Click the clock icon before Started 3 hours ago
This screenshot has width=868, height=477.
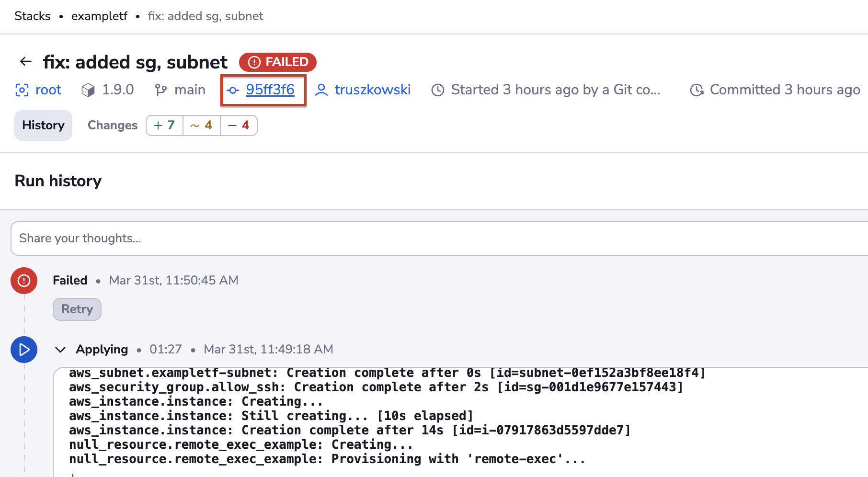click(437, 90)
